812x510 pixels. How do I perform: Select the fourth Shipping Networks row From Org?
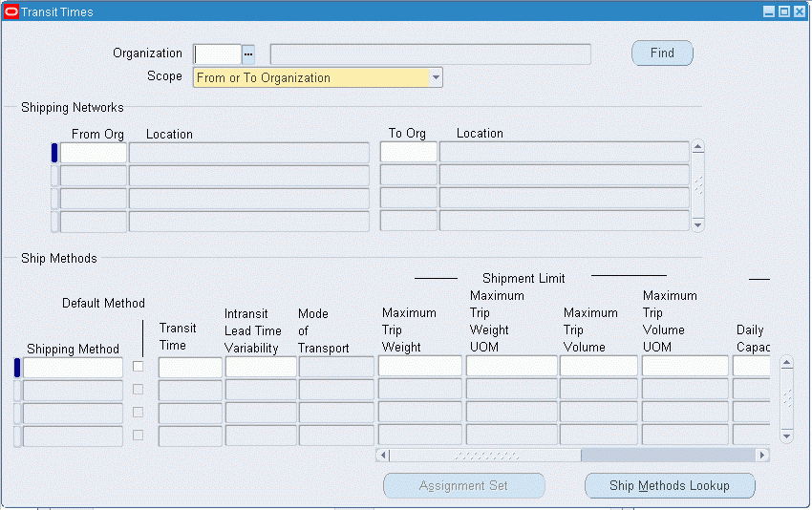(94, 221)
